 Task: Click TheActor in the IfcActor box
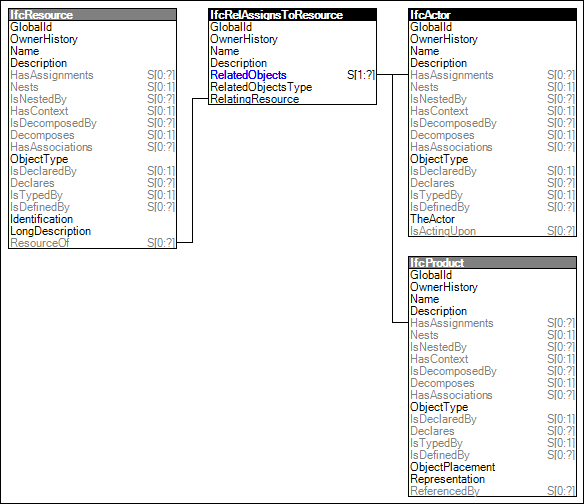pos(432,219)
